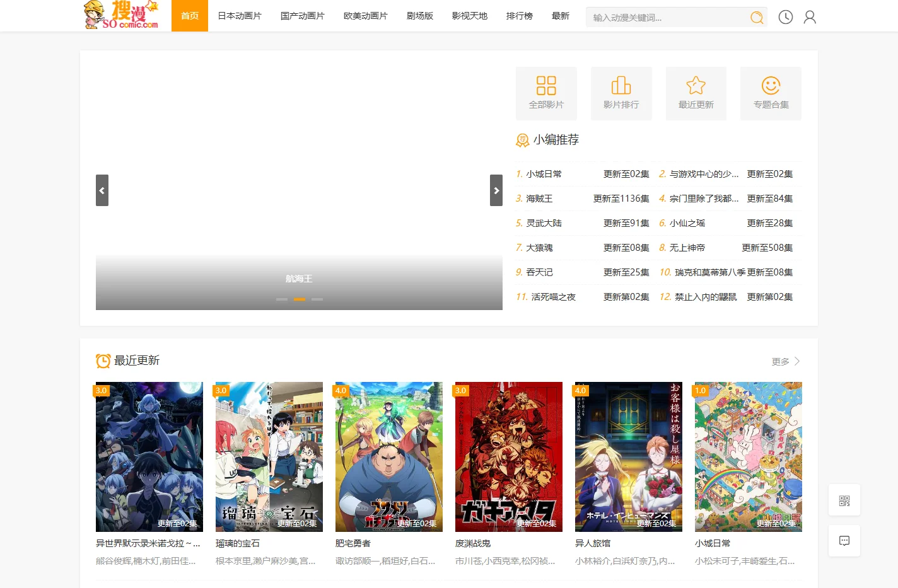Click the 小编推荐 medal icon

[523, 141]
